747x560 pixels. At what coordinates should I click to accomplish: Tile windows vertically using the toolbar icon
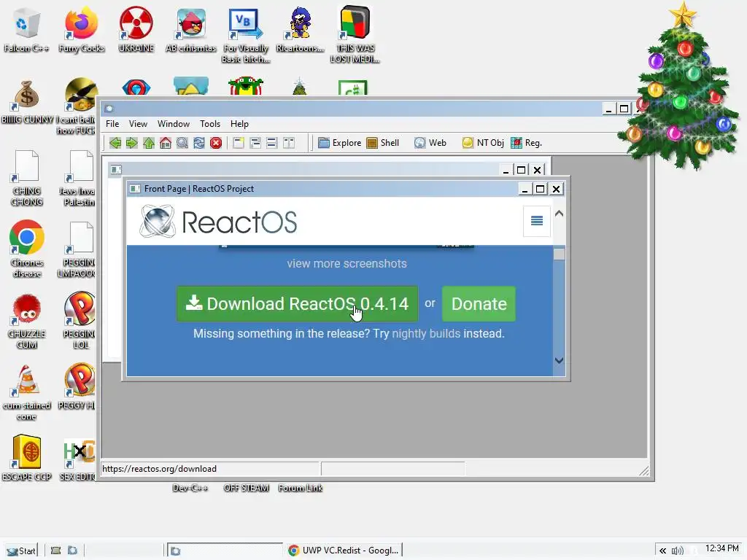coord(289,143)
